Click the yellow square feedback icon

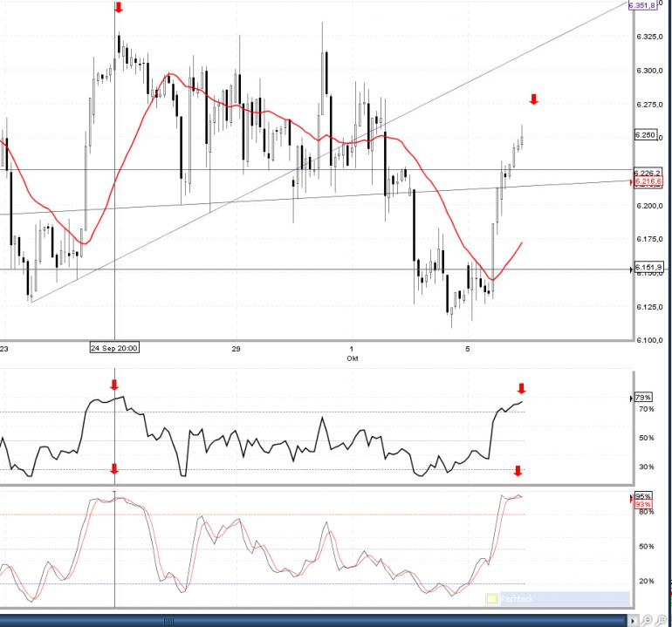[x=491, y=599]
